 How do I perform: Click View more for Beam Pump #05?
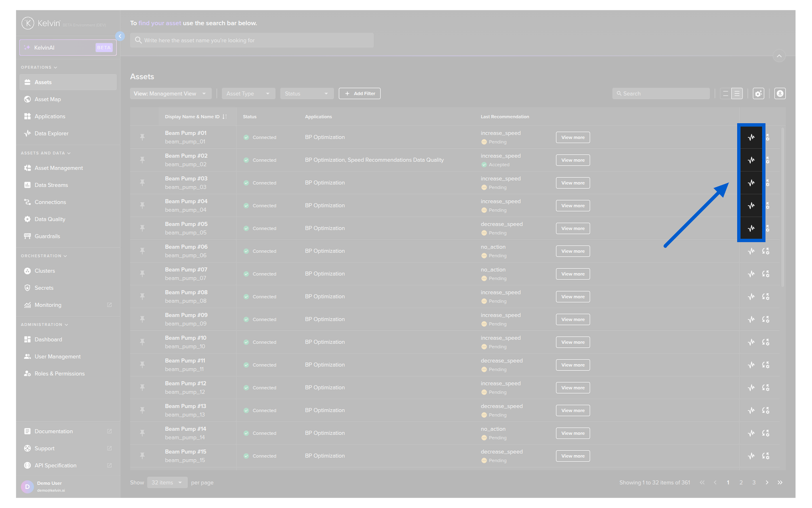[x=573, y=229]
